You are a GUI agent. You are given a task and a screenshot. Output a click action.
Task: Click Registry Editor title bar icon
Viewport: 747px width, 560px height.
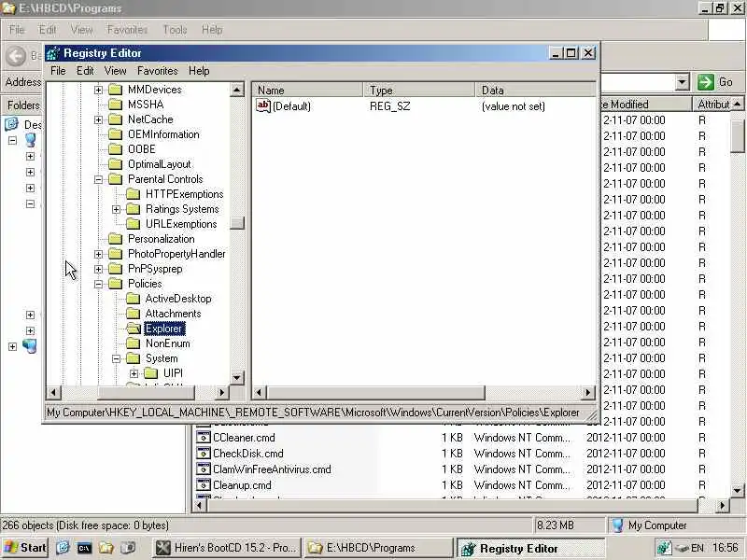[54, 53]
